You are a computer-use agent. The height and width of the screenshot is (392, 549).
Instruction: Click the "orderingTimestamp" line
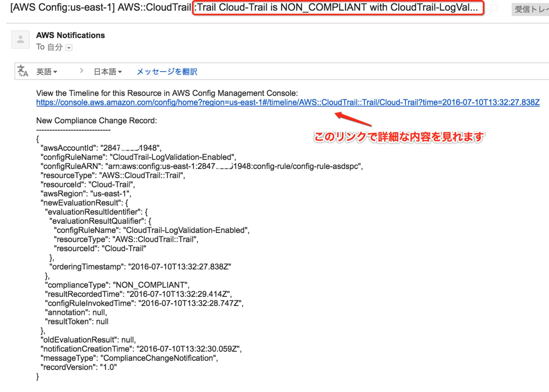point(140,267)
